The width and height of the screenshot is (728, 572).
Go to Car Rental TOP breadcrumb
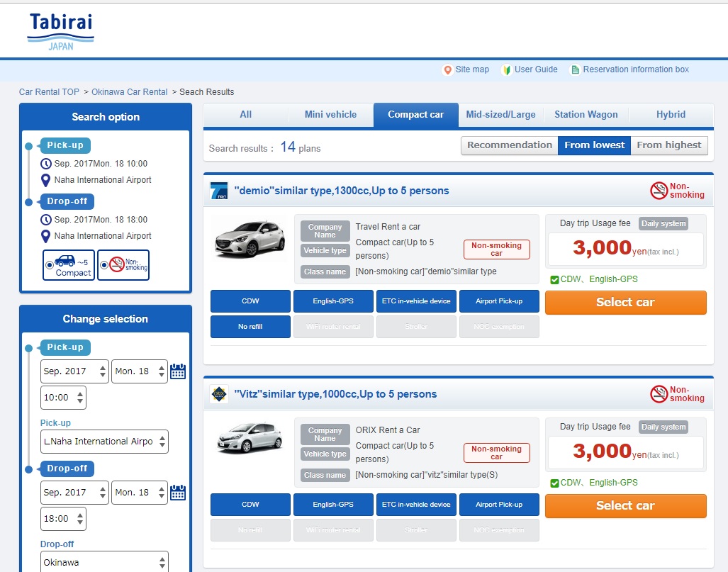click(x=49, y=92)
